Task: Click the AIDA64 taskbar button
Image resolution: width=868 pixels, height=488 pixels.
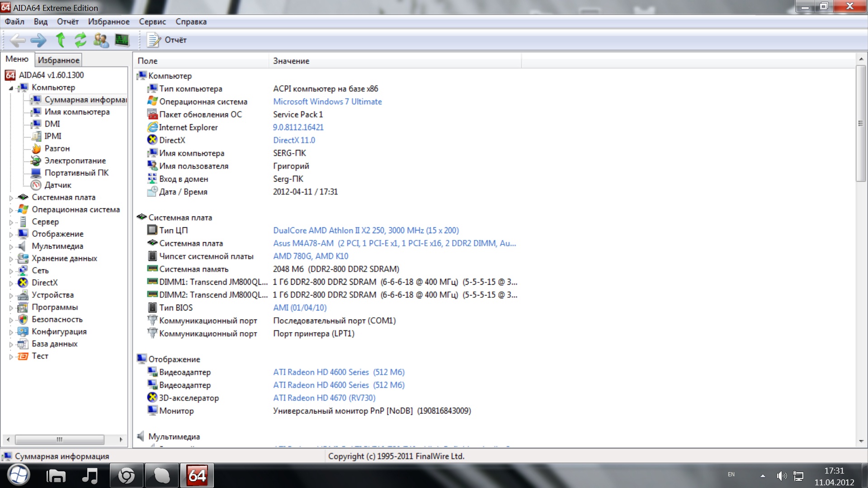Action: tap(197, 475)
